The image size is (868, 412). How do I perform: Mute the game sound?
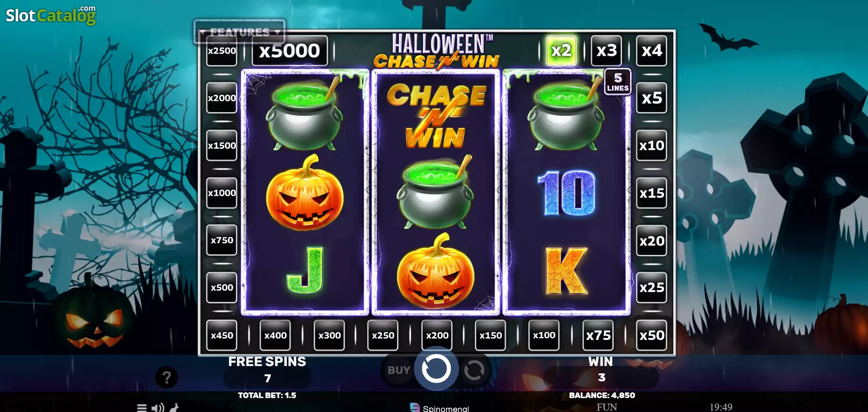pyautogui.click(x=158, y=408)
